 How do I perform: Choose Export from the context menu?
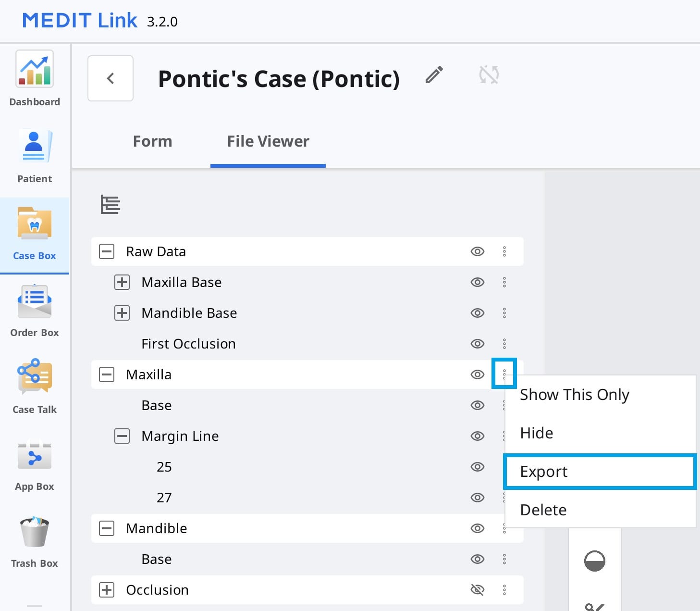(600, 472)
